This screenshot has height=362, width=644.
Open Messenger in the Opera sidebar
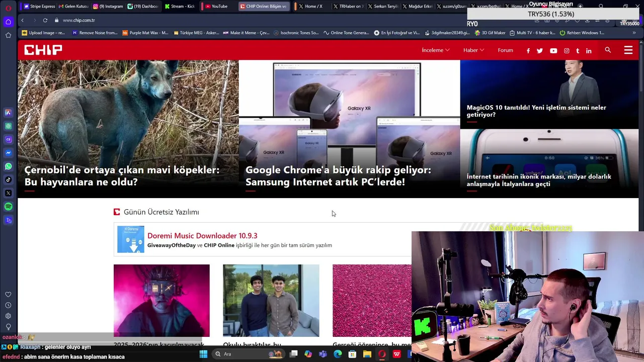(8, 153)
